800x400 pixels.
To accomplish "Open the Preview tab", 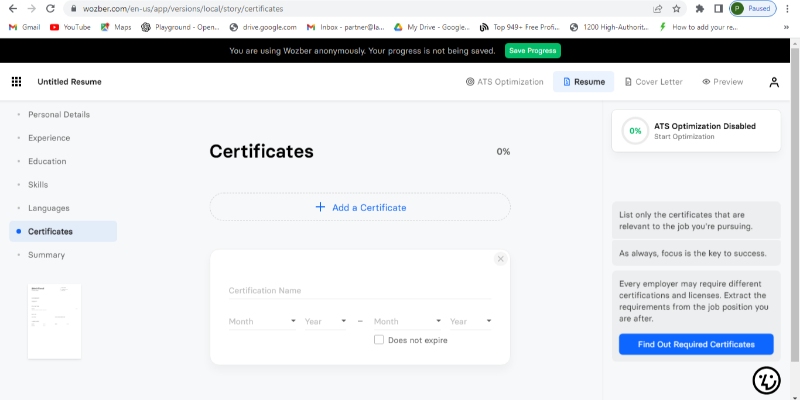I will coord(722,82).
